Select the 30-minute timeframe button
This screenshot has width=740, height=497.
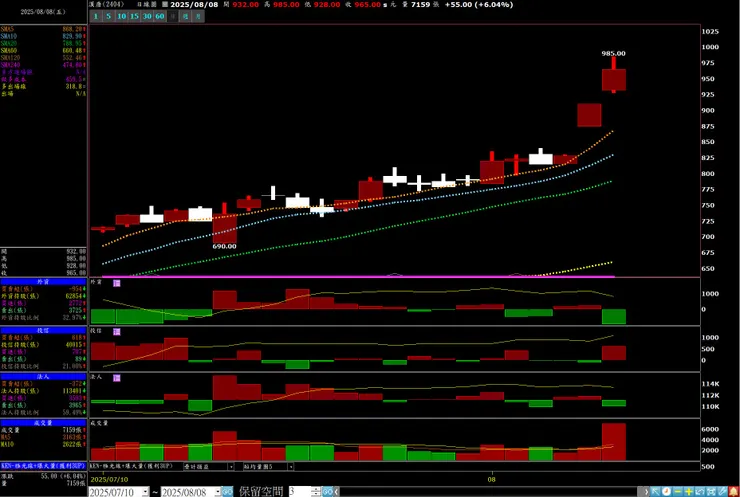tap(147, 17)
